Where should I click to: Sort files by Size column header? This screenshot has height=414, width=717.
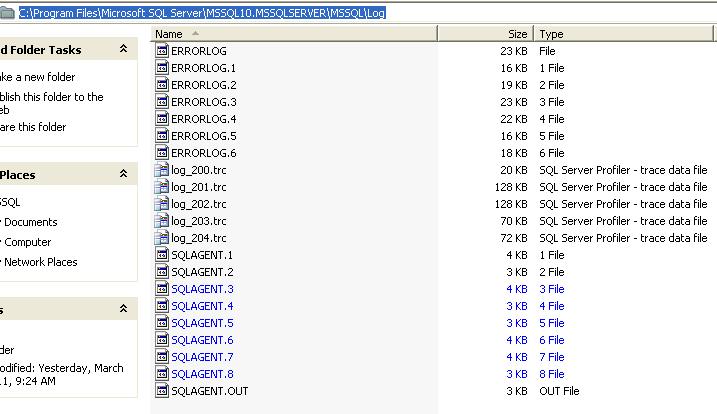tap(516, 34)
